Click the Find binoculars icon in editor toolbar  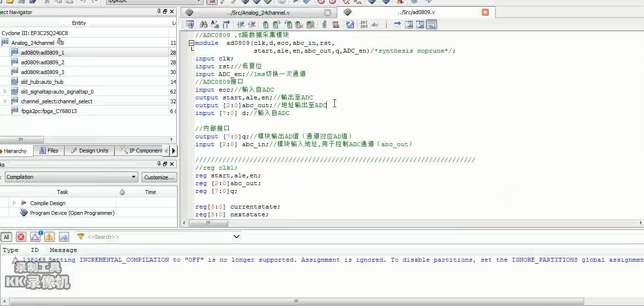(203, 24)
